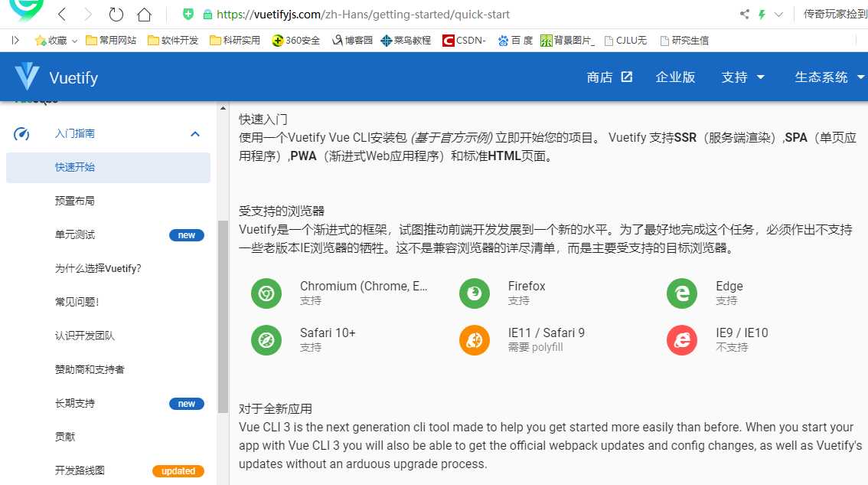Open the 背景图片_ bookmark
The height and width of the screenshot is (485, 868).
click(x=567, y=41)
